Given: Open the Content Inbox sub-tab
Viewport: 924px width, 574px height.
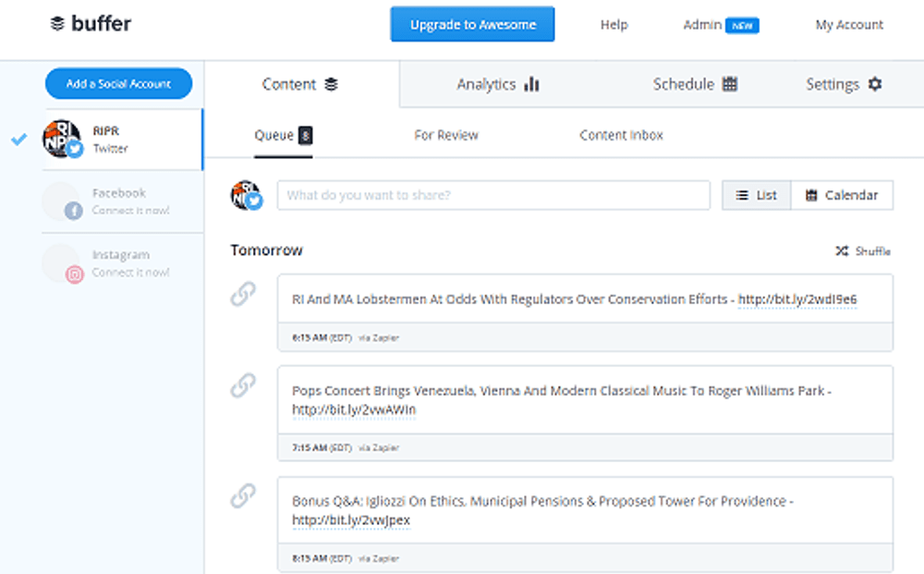Looking at the screenshot, I should pyautogui.click(x=621, y=135).
